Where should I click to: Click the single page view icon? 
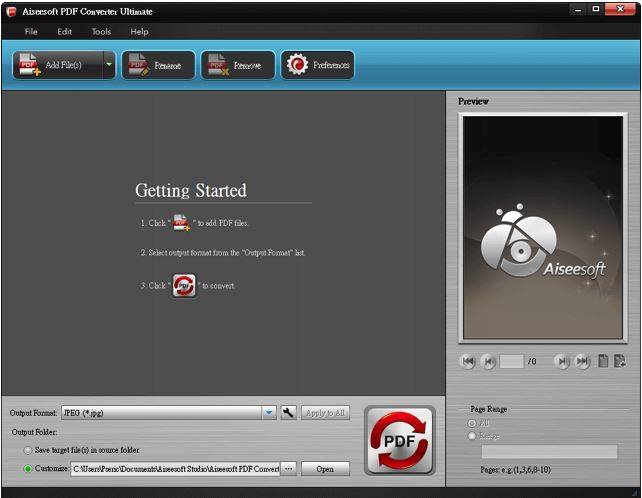coord(603,361)
